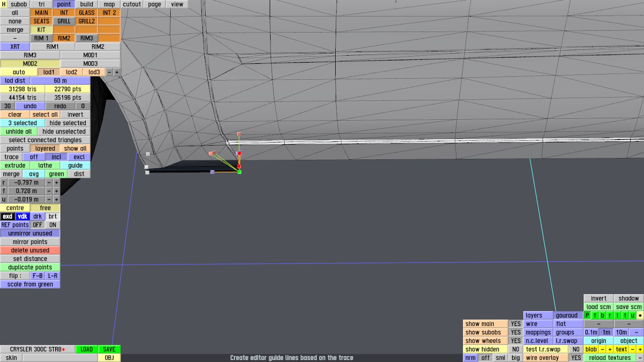644x362 pixels.
Task: Switch to the cutout tab
Action: click(x=132, y=4)
